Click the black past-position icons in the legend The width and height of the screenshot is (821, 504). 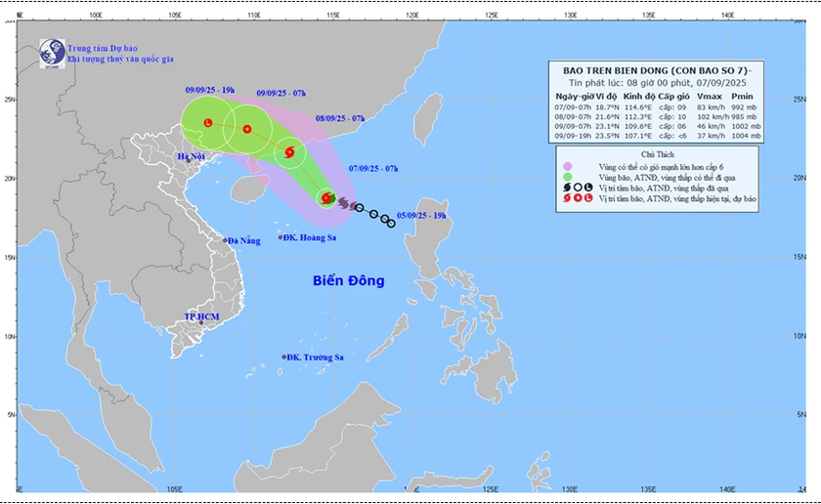tap(577, 188)
